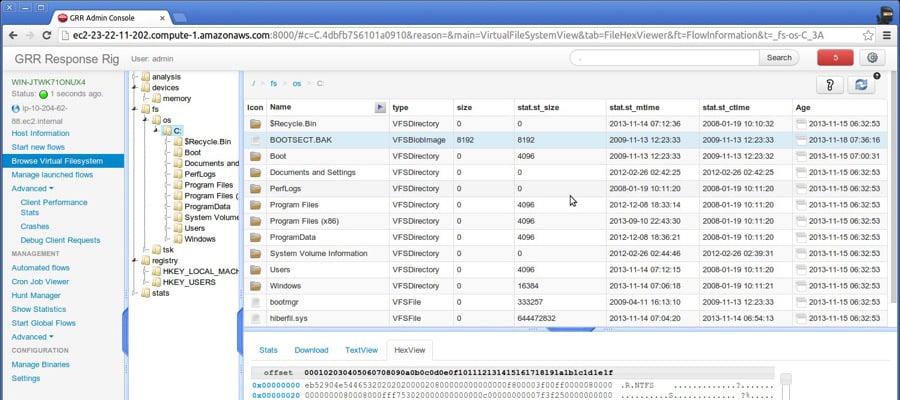Expand the stats tree node
The height and width of the screenshot is (400, 900).
(135, 293)
